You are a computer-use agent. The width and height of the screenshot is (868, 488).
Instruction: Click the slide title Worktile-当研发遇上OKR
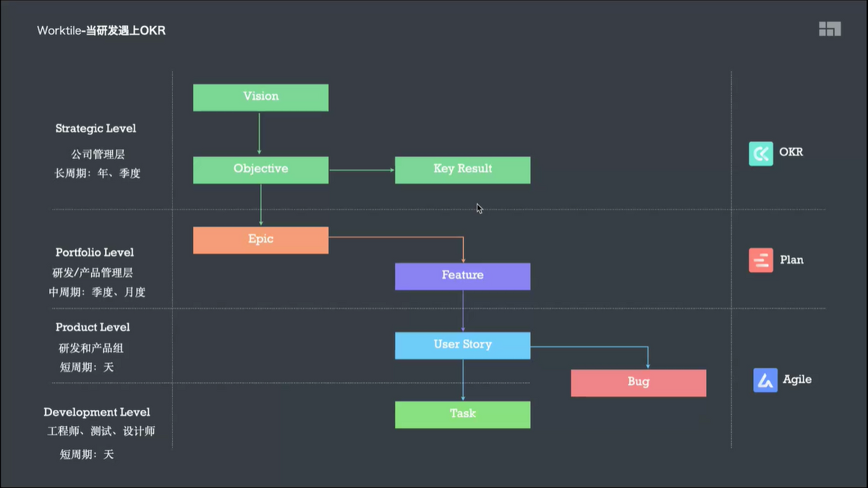click(101, 31)
